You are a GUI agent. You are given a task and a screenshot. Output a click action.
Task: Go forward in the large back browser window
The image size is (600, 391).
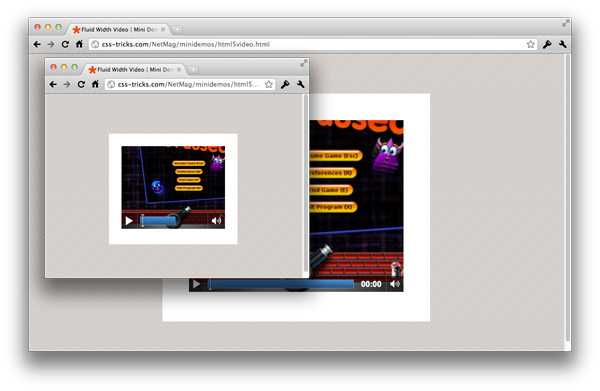coord(51,44)
